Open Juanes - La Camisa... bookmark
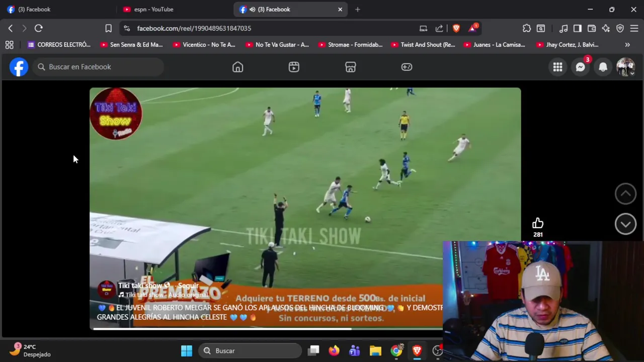The height and width of the screenshot is (362, 644). point(495,45)
